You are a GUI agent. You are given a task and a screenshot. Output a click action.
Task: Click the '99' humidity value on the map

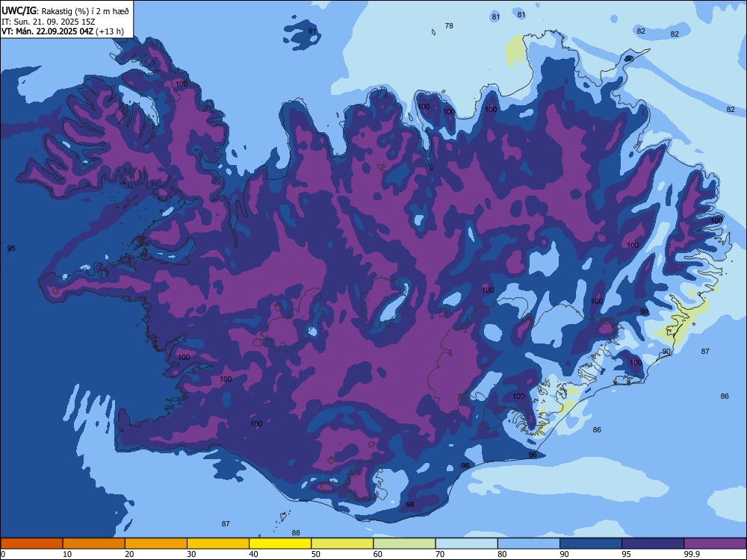click(x=644, y=312)
